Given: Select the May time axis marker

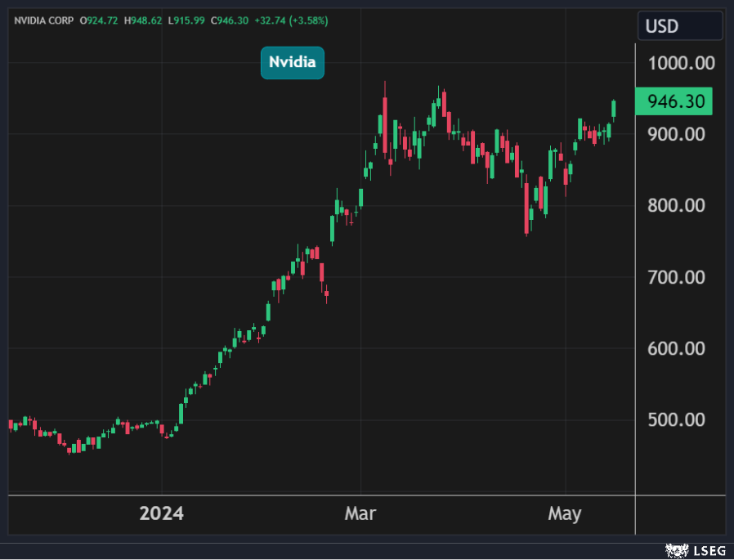Looking at the screenshot, I should (x=565, y=514).
